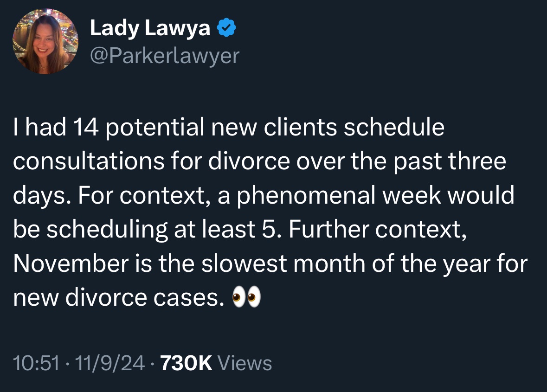The height and width of the screenshot is (392, 547).
Task: Click the number 5 after 'at least'
Action: (269, 230)
